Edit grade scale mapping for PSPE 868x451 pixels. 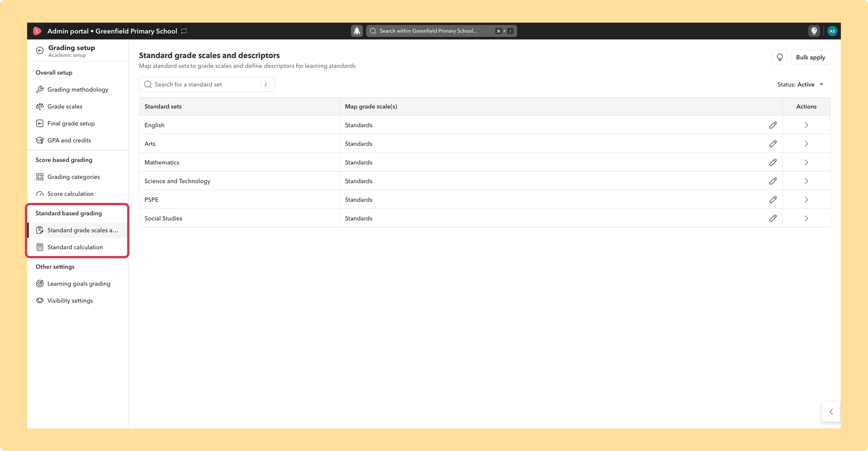tap(773, 200)
